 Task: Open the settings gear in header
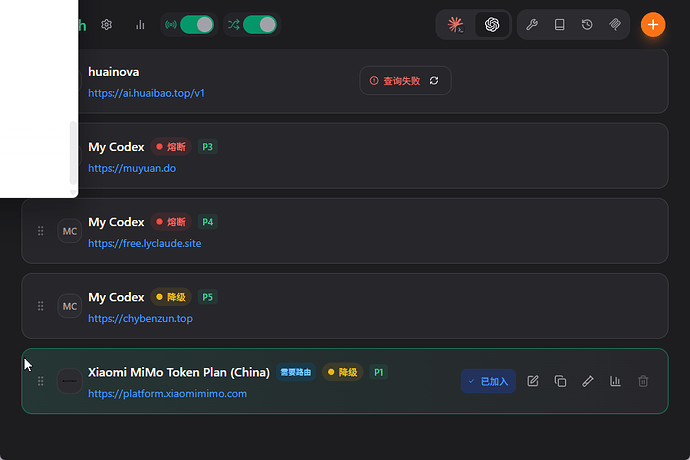click(x=106, y=25)
